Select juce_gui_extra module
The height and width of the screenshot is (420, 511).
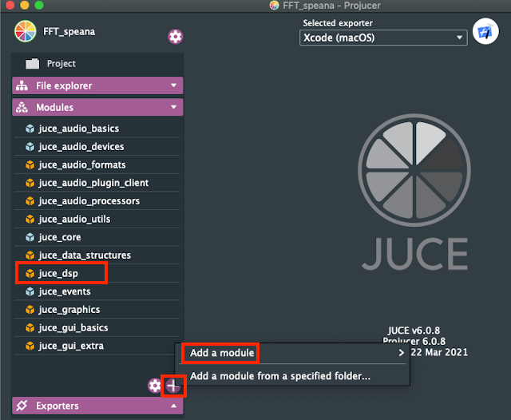click(97, 346)
